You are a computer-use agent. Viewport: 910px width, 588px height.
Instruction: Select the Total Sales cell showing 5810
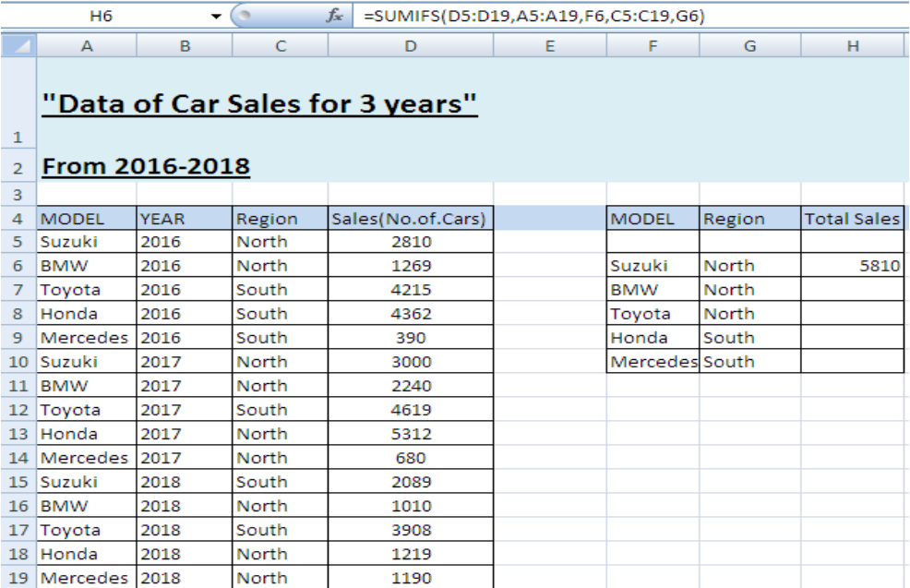click(853, 266)
